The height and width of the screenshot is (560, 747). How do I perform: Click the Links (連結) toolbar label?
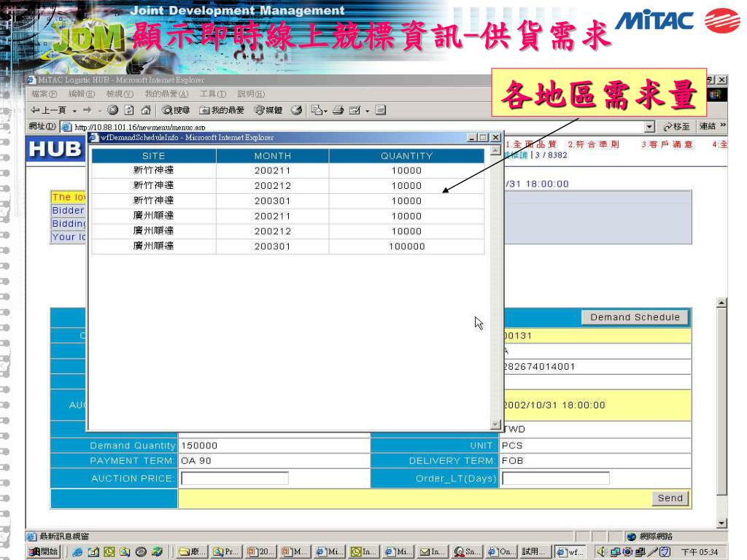click(708, 125)
